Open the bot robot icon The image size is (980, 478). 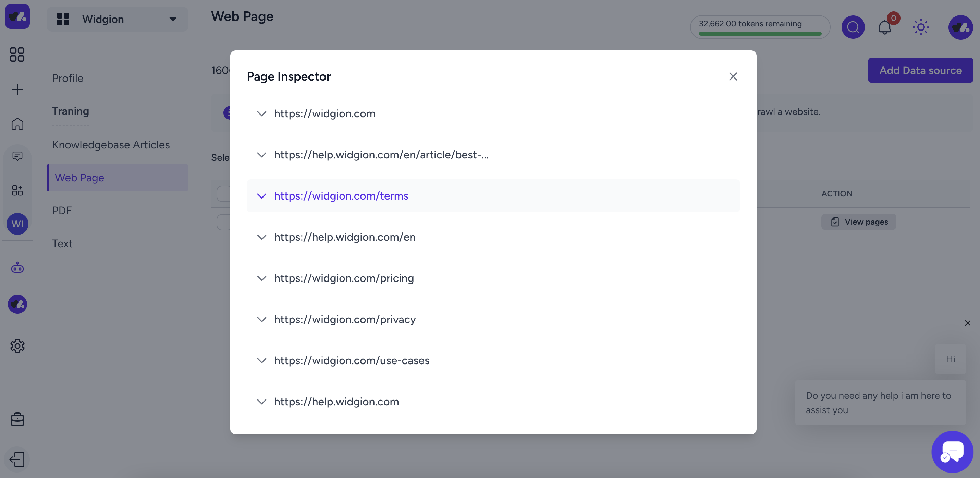pyautogui.click(x=17, y=267)
